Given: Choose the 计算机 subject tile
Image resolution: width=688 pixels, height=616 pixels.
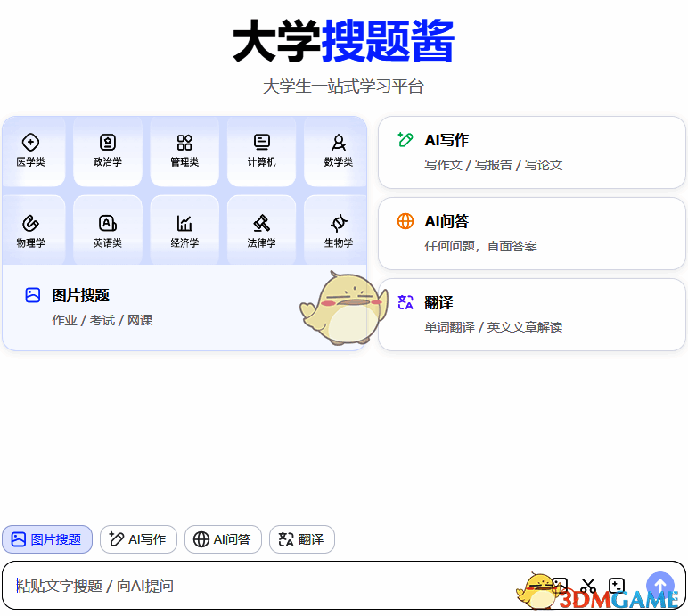Looking at the screenshot, I should [x=261, y=150].
